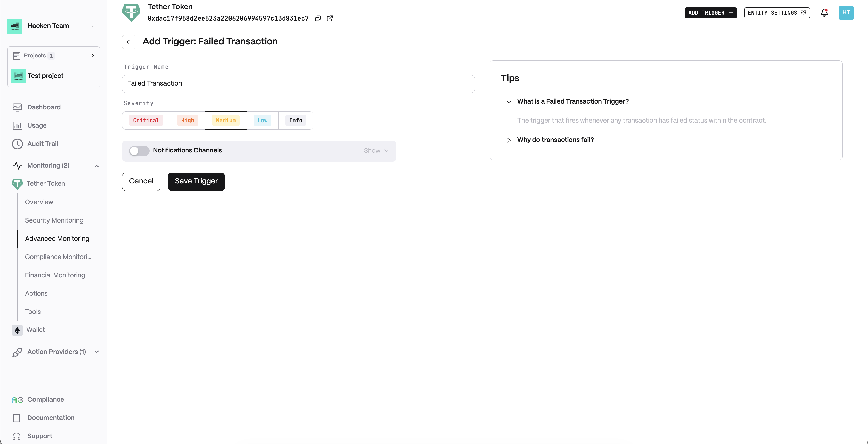
Task: Click the Tether Token logo in header
Action: 131,12
